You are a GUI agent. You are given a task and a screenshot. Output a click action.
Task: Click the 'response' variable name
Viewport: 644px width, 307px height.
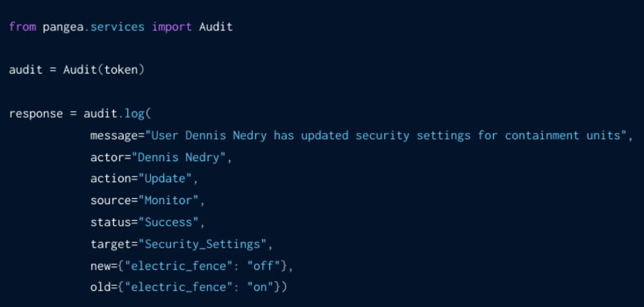[x=36, y=114]
